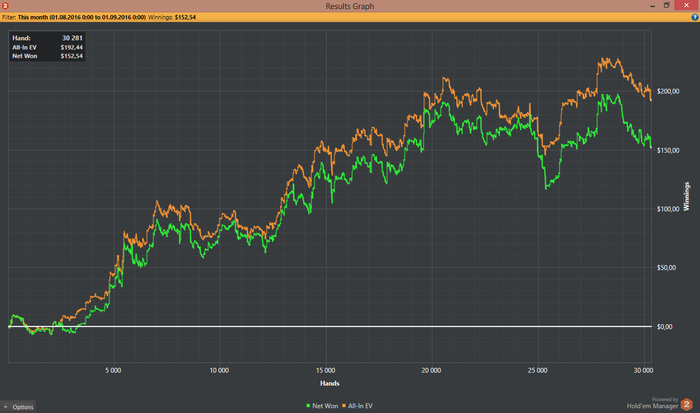
Task: Click the Hands axis title
Action: pyautogui.click(x=329, y=383)
